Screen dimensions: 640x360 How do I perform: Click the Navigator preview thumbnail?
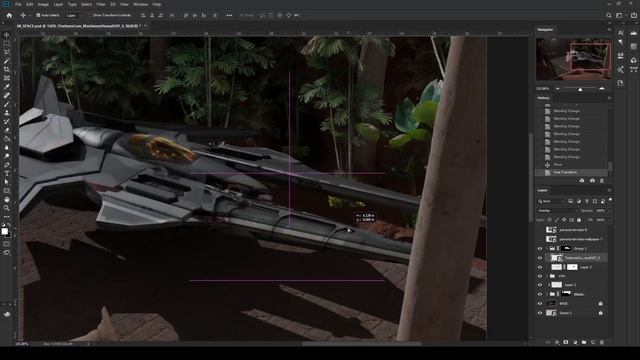coord(573,59)
